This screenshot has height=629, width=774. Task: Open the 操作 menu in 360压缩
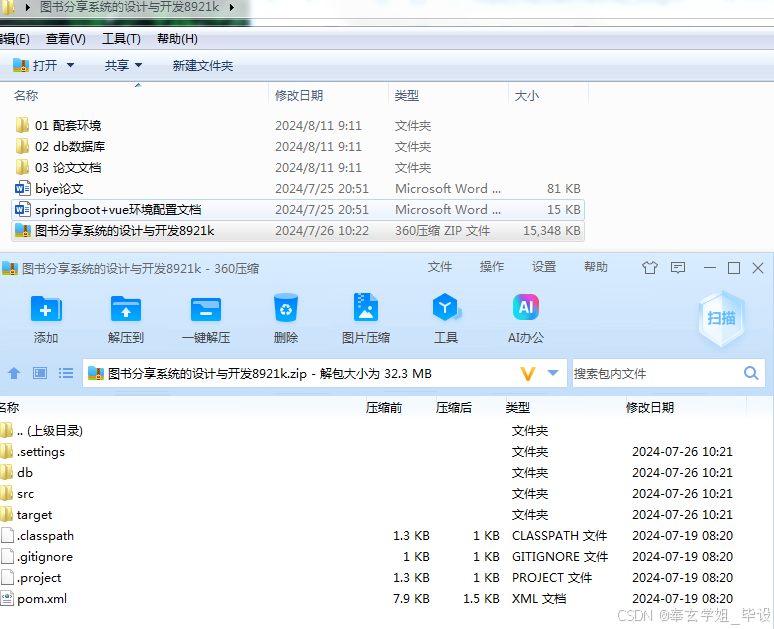(x=492, y=267)
